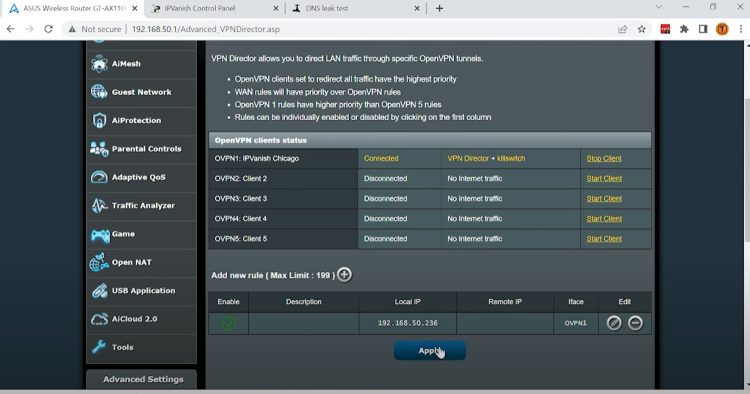Click the 192.168.50.236 Local IP cell

[x=408, y=323]
